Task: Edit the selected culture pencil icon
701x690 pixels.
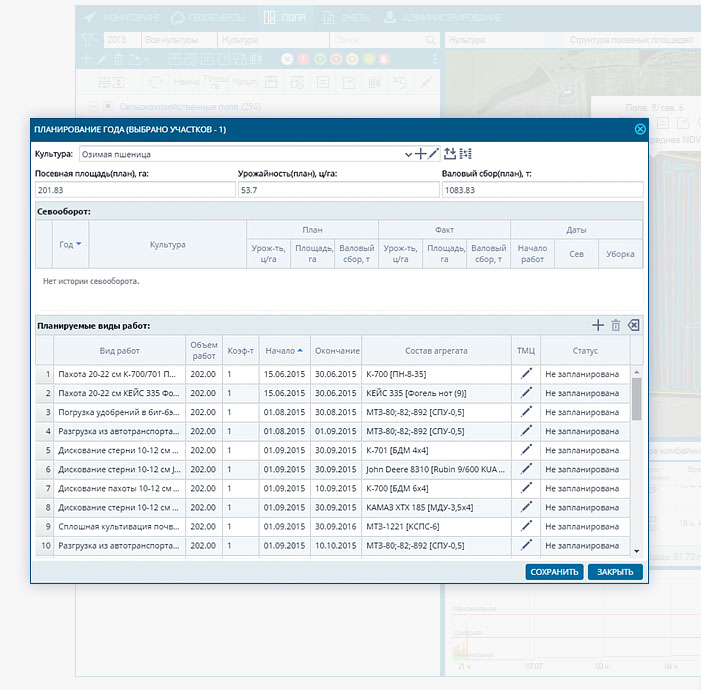Action: click(x=433, y=154)
